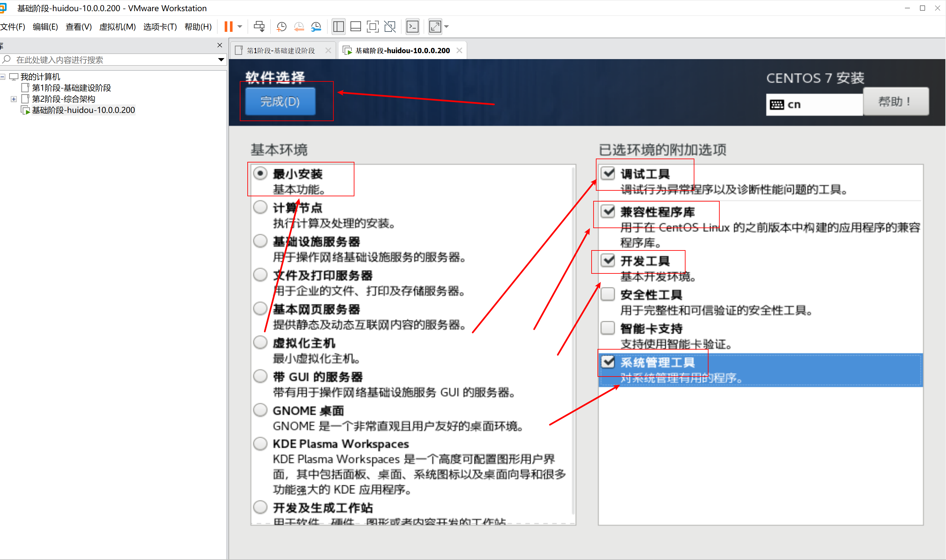This screenshot has height=560, width=946.
Task: Open the power options dropdown arrow
Action: pyautogui.click(x=240, y=26)
